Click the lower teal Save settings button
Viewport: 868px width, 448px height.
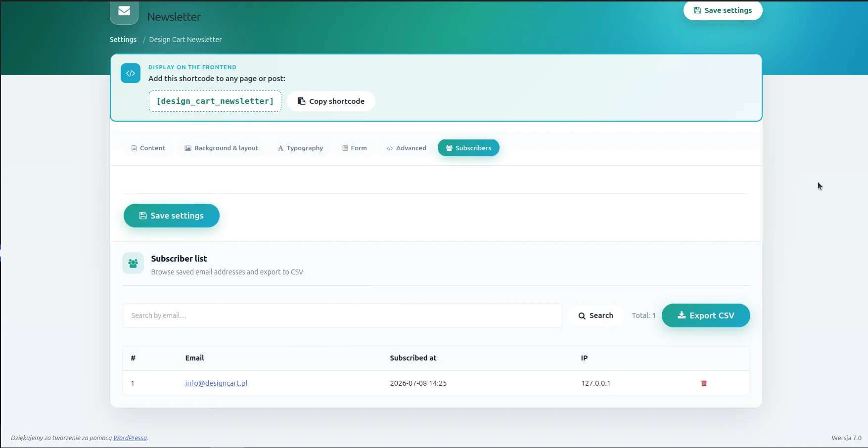(172, 216)
